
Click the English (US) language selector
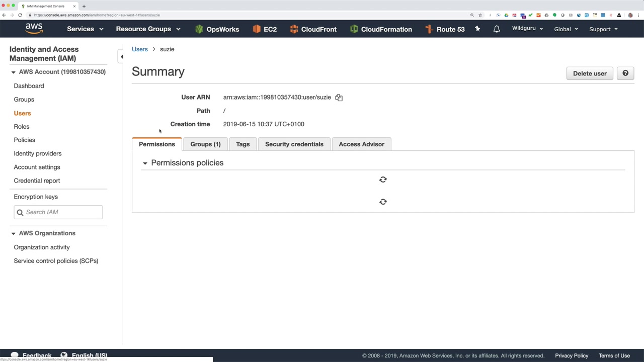(84, 355)
